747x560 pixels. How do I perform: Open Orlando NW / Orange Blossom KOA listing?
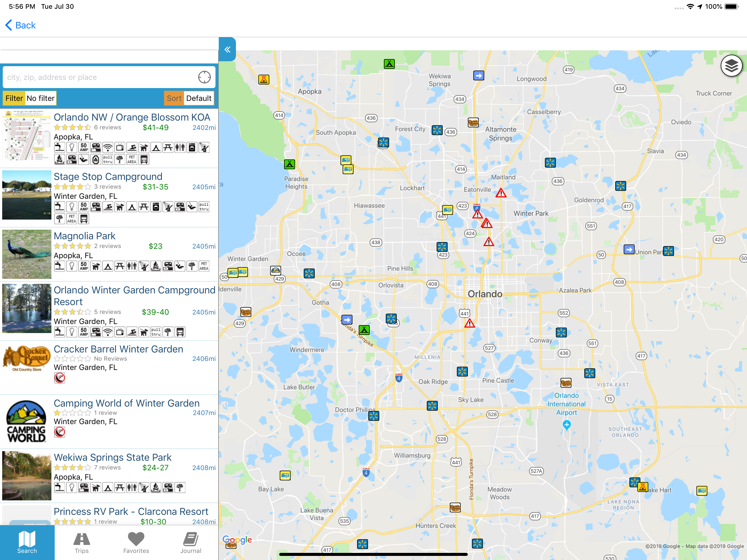pyautogui.click(x=109, y=138)
